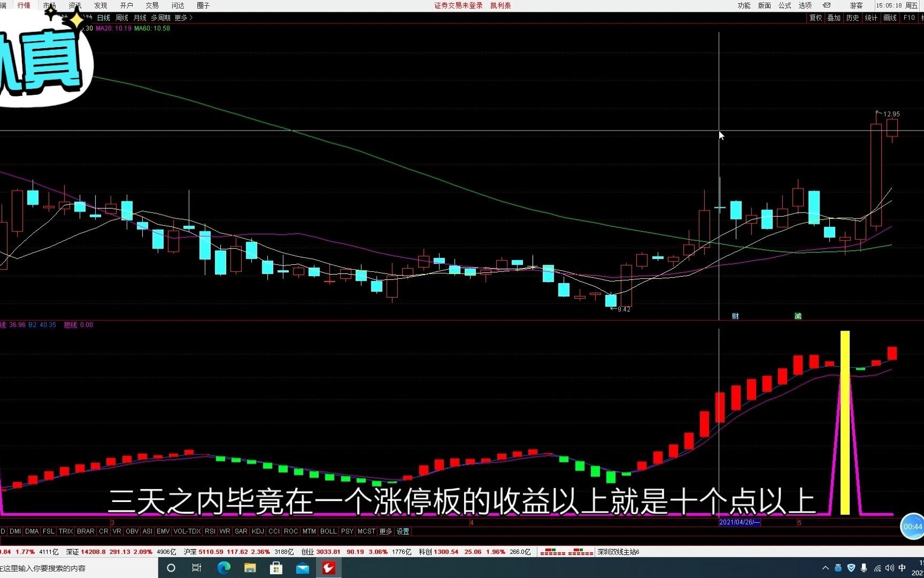
Task: Open the 选项 options menu
Action: coord(805,5)
